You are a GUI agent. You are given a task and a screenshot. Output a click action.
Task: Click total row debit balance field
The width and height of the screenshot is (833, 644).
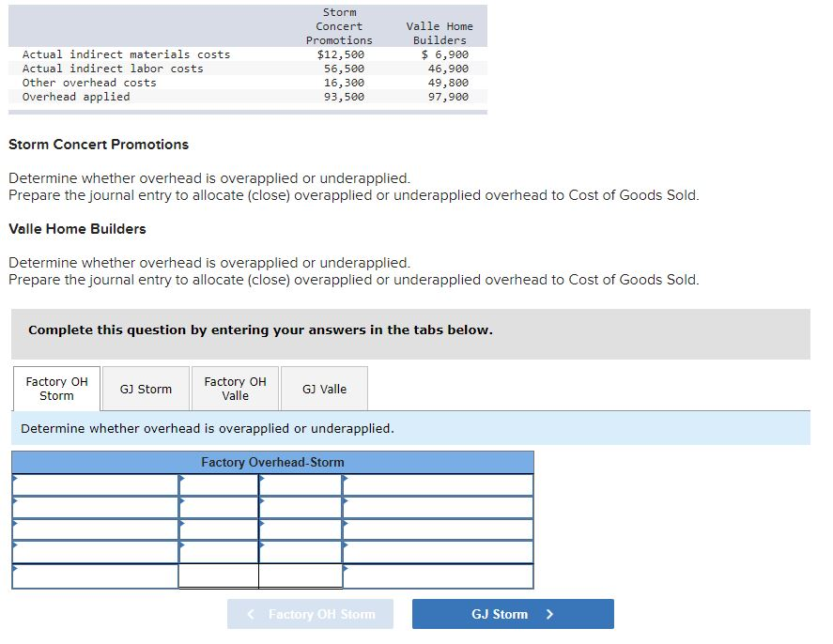coord(219,576)
